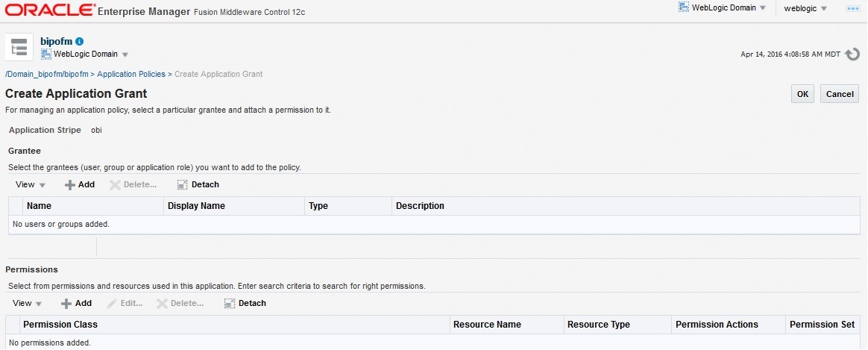Add a grantee with plus icon
868x350 pixels.
79,184
